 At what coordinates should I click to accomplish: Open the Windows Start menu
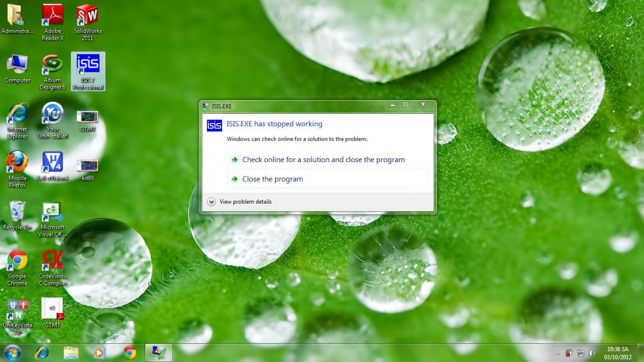click(13, 353)
